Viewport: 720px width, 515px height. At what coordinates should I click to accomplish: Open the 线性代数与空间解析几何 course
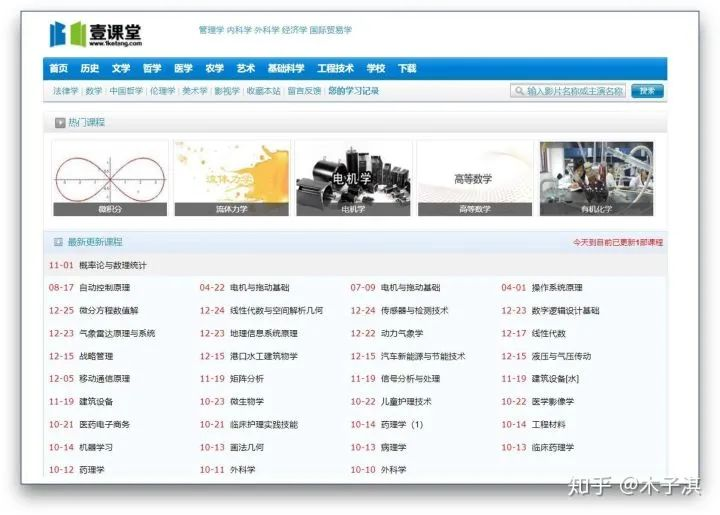coord(276,311)
